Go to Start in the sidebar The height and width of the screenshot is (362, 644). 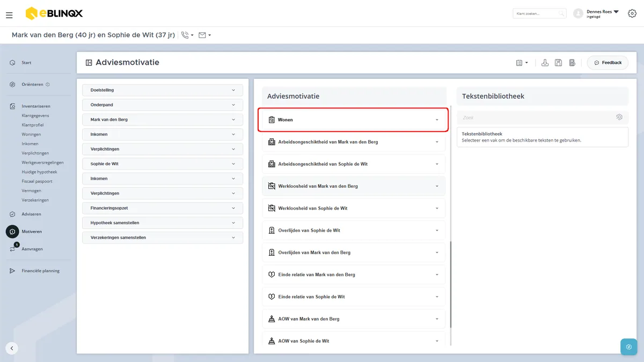point(26,63)
